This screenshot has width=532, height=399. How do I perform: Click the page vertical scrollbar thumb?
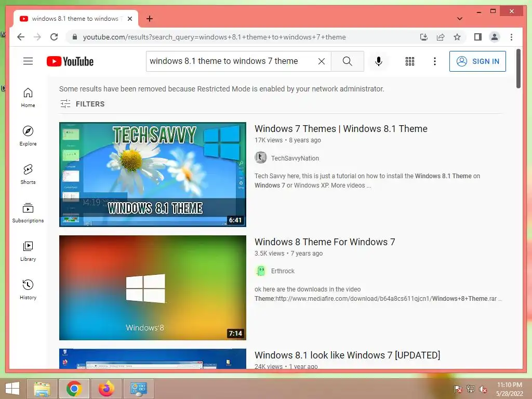pos(518,69)
